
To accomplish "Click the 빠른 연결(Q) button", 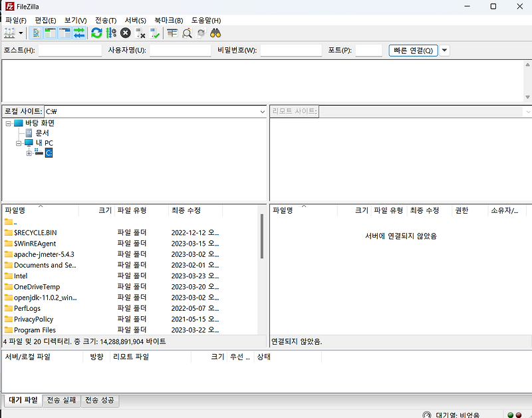I will pyautogui.click(x=413, y=51).
